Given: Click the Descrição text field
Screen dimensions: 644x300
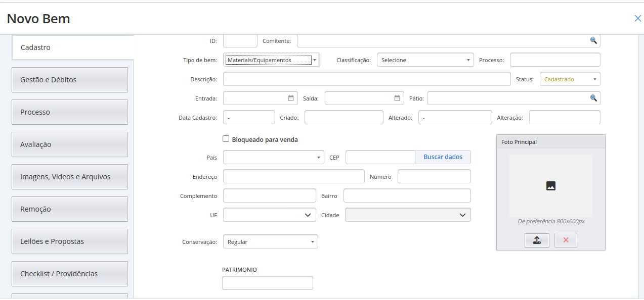Looking at the screenshot, I should click(367, 79).
